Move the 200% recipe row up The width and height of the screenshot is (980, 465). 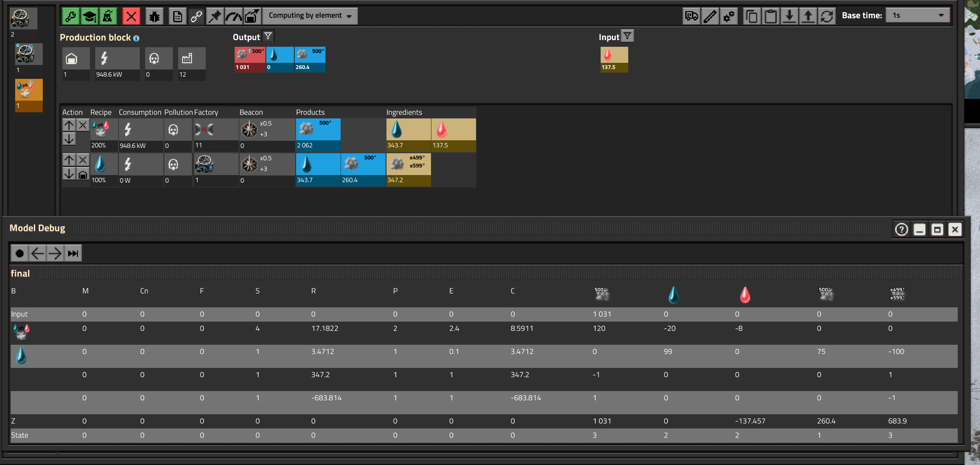(x=69, y=125)
